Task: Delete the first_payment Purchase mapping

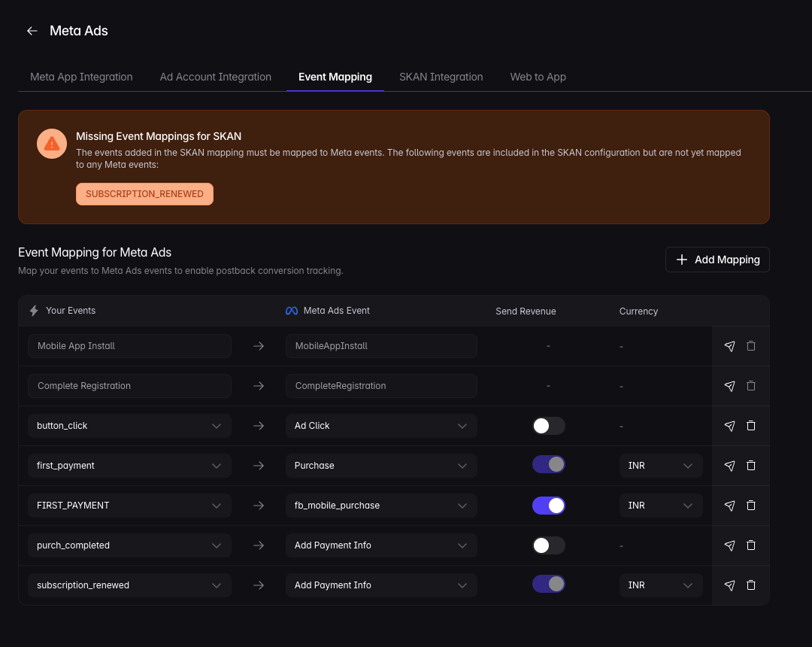Action: [x=751, y=466]
